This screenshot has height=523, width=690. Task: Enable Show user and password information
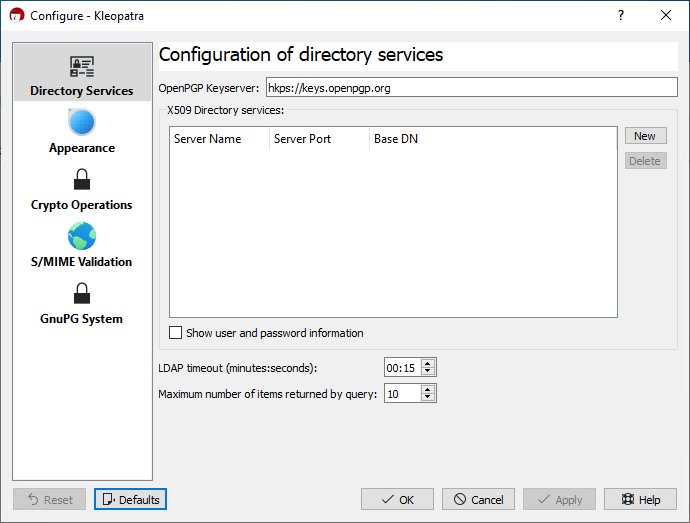[x=176, y=333]
